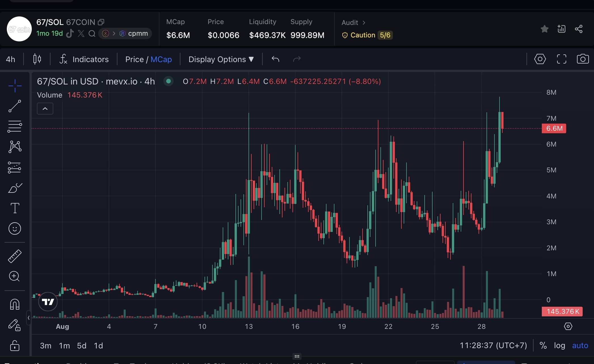The image size is (594, 364).
Task: Toggle lock all drawing tools
Action: pos(15,346)
